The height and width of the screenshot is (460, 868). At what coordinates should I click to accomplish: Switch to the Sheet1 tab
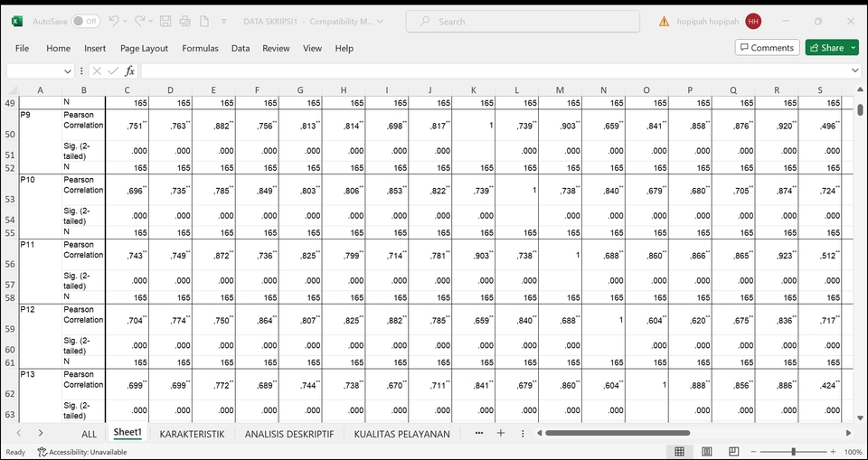[127, 433]
